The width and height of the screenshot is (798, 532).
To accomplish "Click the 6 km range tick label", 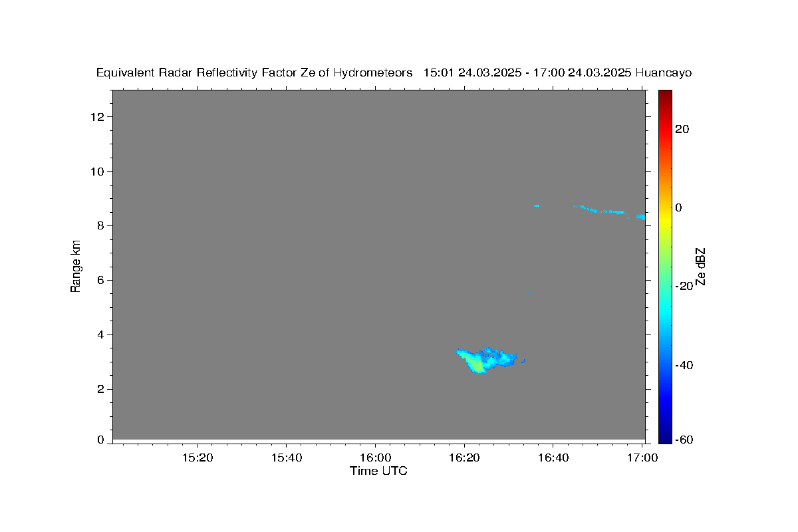I will [x=102, y=280].
